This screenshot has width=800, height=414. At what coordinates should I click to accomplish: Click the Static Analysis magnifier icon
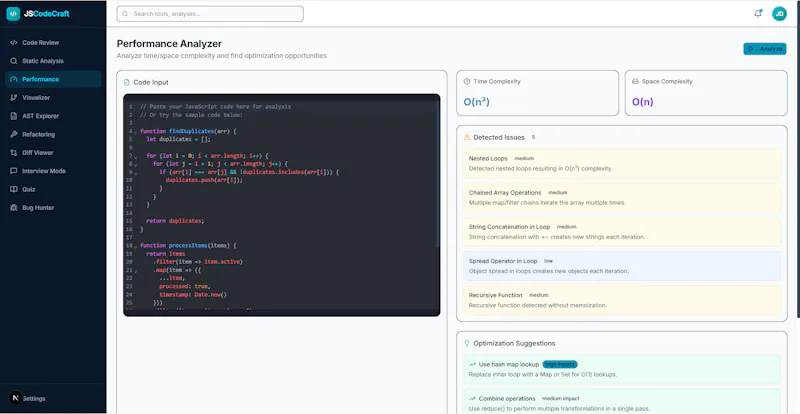coord(14,61)
